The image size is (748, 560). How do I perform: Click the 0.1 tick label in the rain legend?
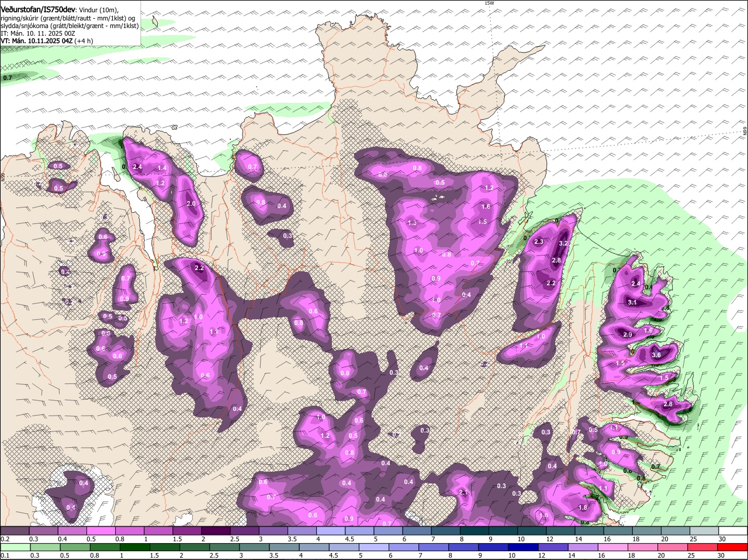pos(5,555)
